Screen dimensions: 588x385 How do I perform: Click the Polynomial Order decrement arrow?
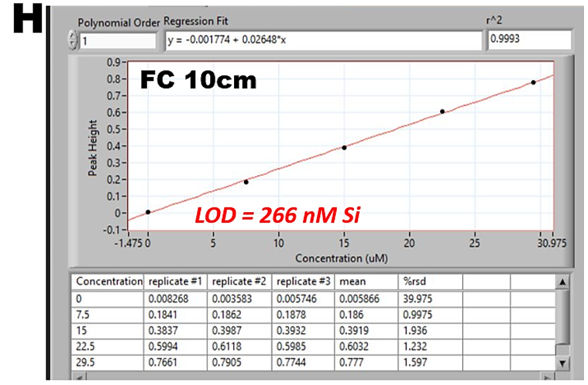point(73,45)
